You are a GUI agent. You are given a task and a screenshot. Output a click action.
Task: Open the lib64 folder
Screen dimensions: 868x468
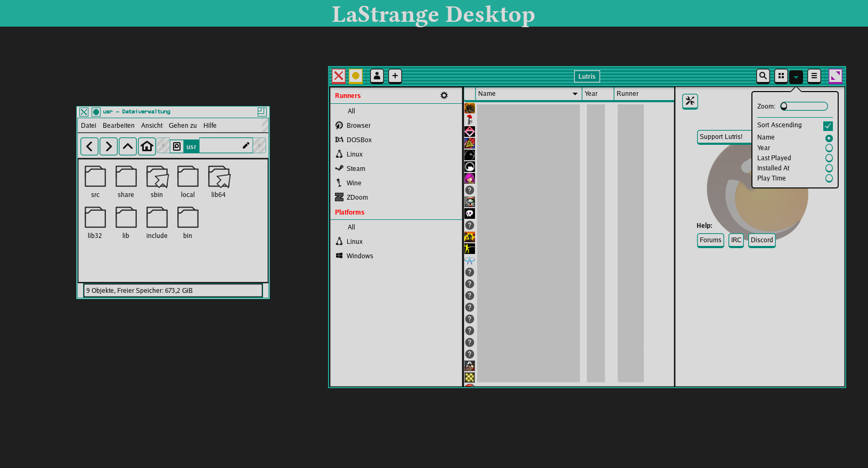coord(219,182)
